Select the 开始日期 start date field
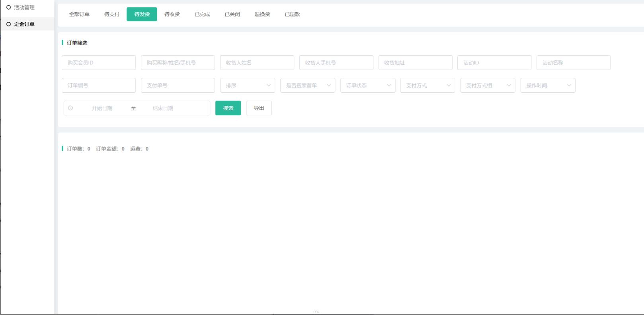The width and height of the screenshot is (644, 315). 102,108
